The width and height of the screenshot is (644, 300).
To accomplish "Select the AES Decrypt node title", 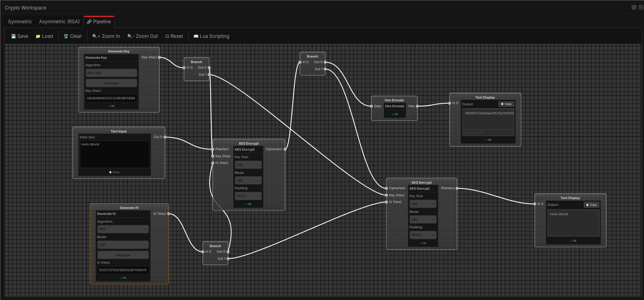I will point(422,183).
